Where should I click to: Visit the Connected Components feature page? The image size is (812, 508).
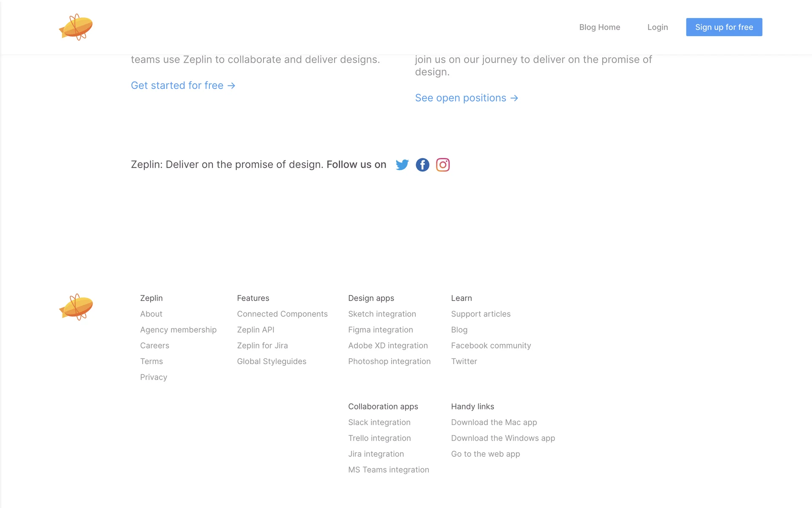click(282, 314)
